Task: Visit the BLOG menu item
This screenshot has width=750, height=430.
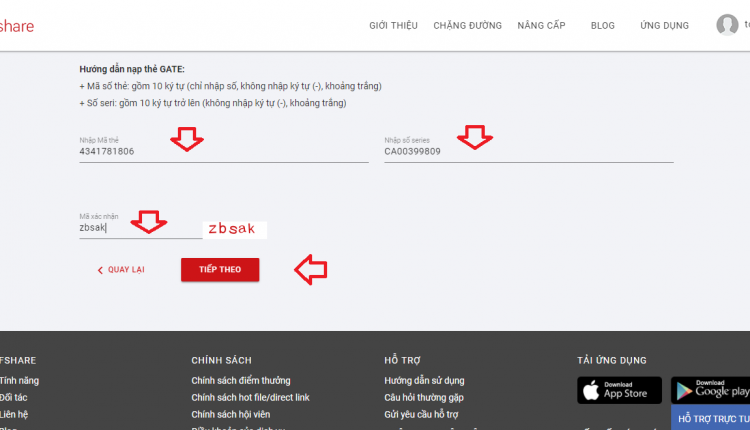Action: 603,25
